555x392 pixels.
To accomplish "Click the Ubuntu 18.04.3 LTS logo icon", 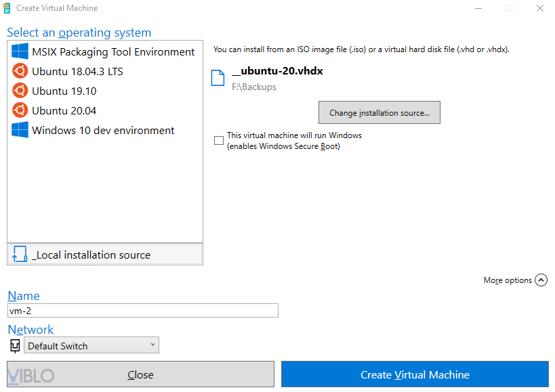I will [20, 71].
